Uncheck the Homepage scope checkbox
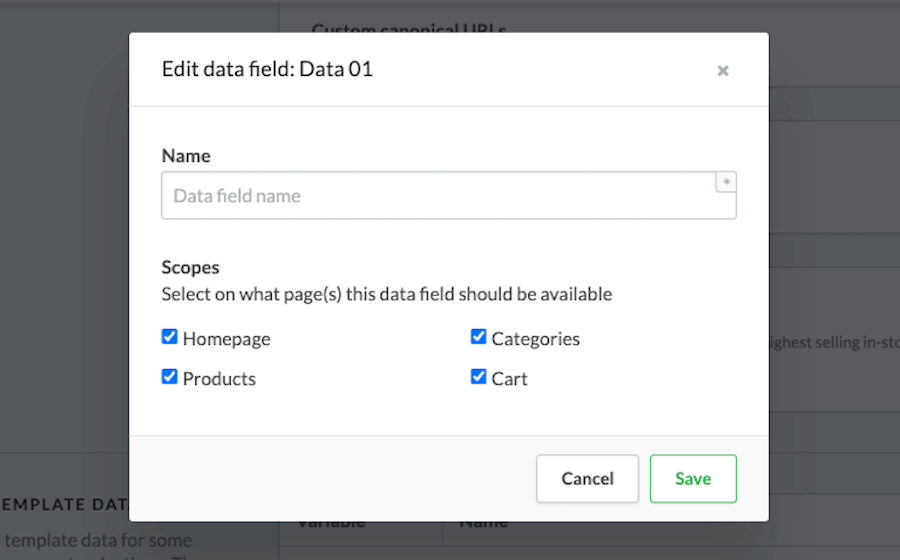This screenshot has width=900, height=560. point(170,337)
